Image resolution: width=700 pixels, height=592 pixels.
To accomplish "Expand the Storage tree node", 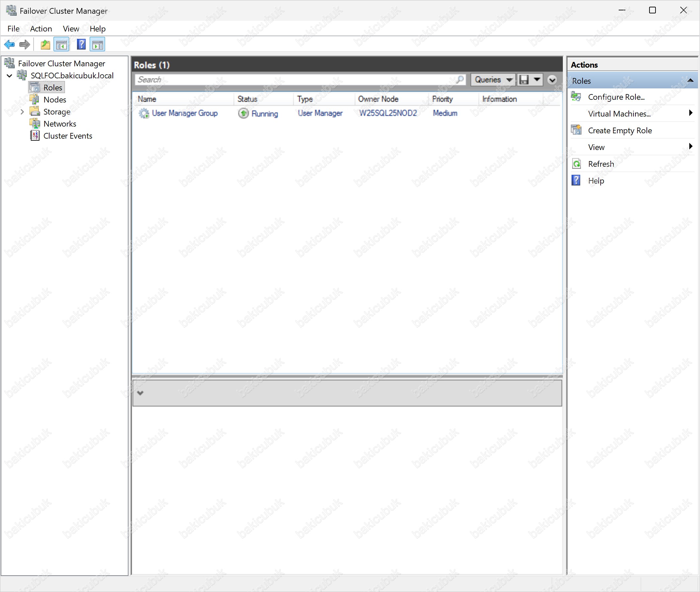I will tap(22, 112).
